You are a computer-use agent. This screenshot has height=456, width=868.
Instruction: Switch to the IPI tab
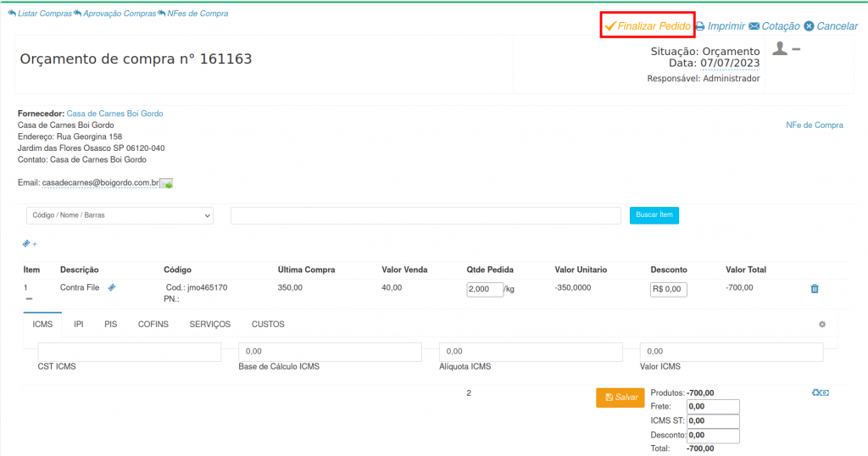[78, 325]
